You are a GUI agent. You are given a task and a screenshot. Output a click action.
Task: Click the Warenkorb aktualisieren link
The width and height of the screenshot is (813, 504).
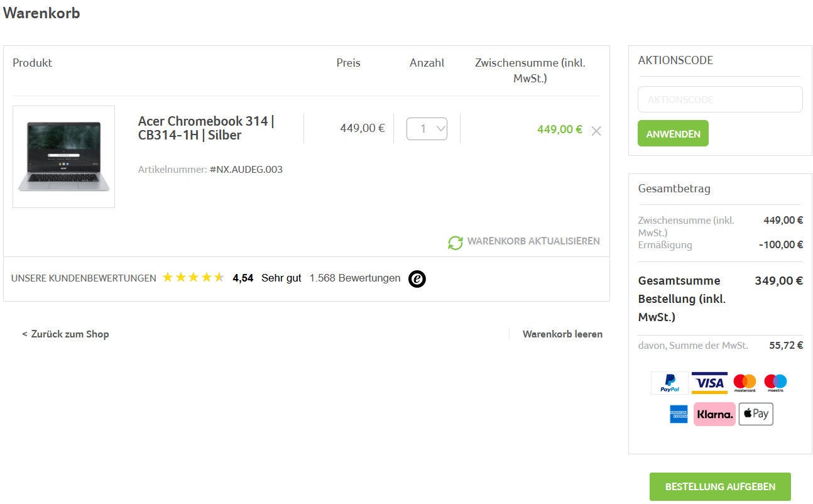tap(533, 241)
